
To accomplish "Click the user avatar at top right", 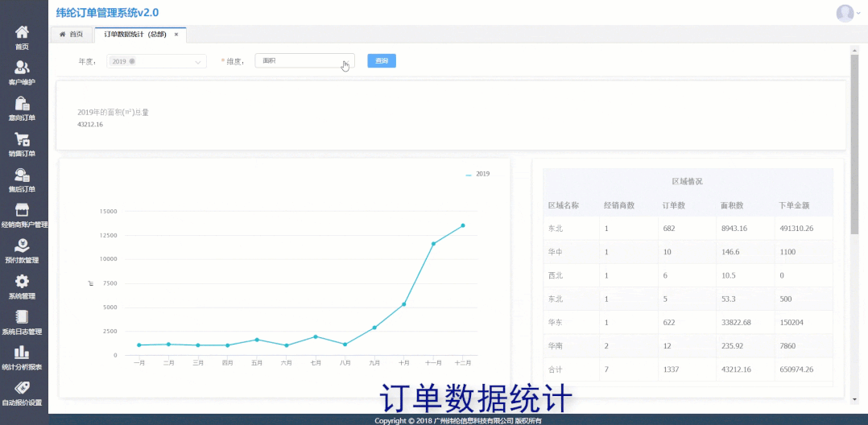I will 845,13.
